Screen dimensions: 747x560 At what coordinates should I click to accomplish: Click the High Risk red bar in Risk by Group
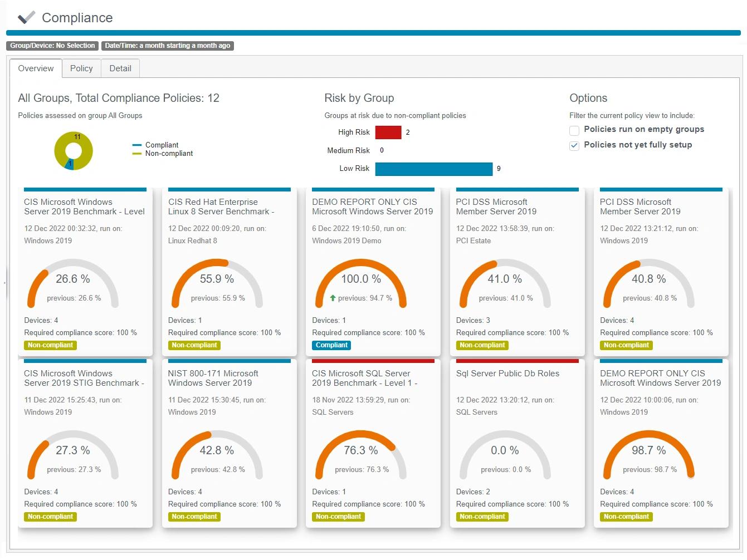(x=388, y=132)
